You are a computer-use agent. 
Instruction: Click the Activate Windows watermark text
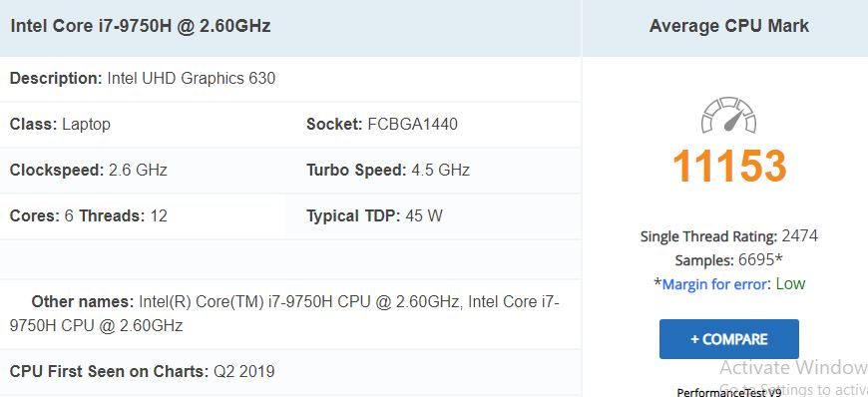click(793, 368)
